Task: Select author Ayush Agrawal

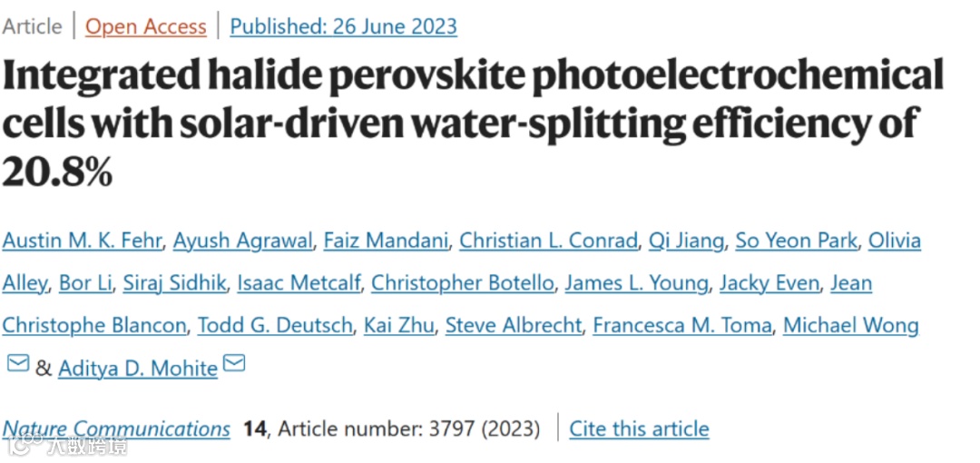Action: point(243,241)
